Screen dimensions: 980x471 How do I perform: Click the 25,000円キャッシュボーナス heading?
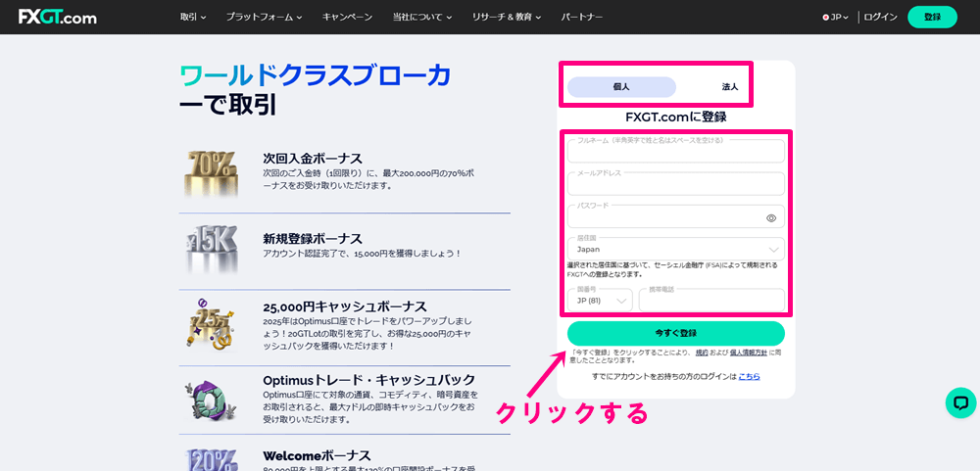tap(345, 306)
